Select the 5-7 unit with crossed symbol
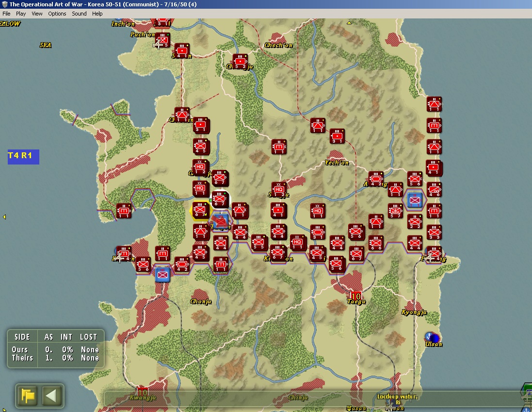Viewport: 532px width, 412px height. coord(395,211)
